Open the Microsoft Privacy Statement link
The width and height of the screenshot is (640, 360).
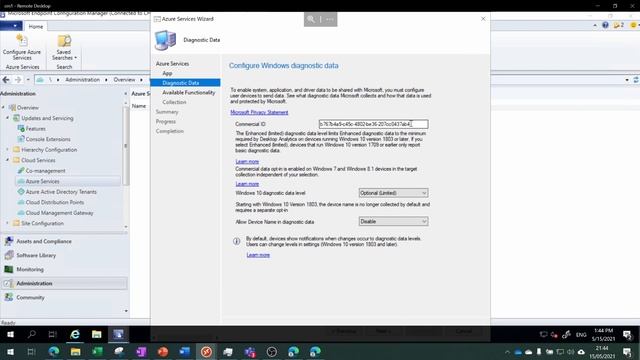[259, 112]
